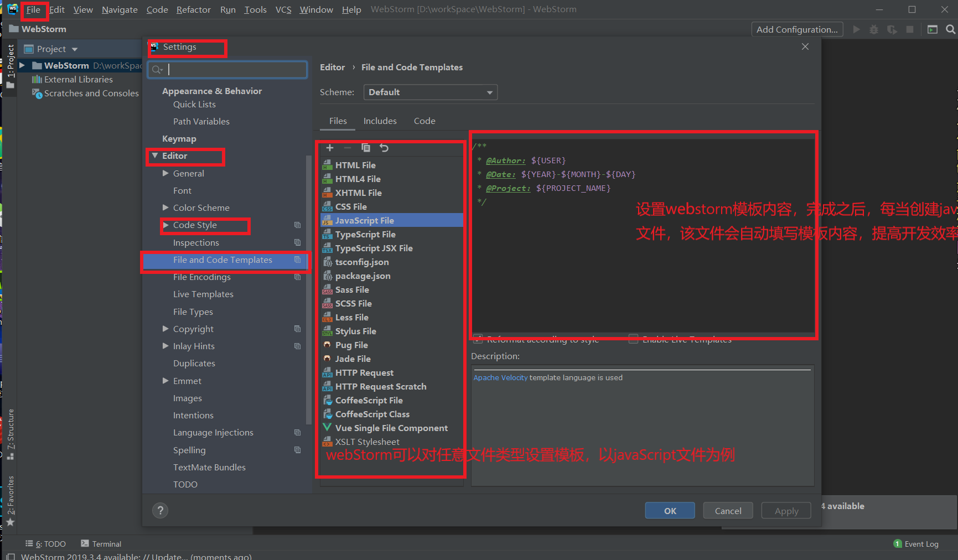Click the settings tree vertical scrollbar
The image size is (958, 560).
click(x=308, y=291)
